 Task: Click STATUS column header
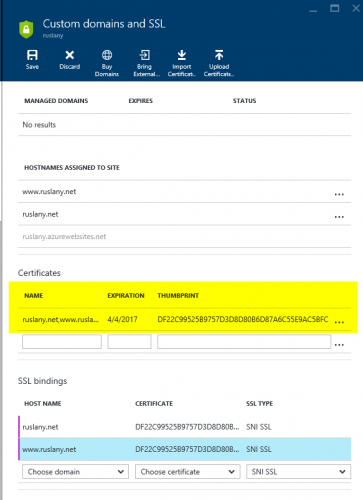[244, 101]
